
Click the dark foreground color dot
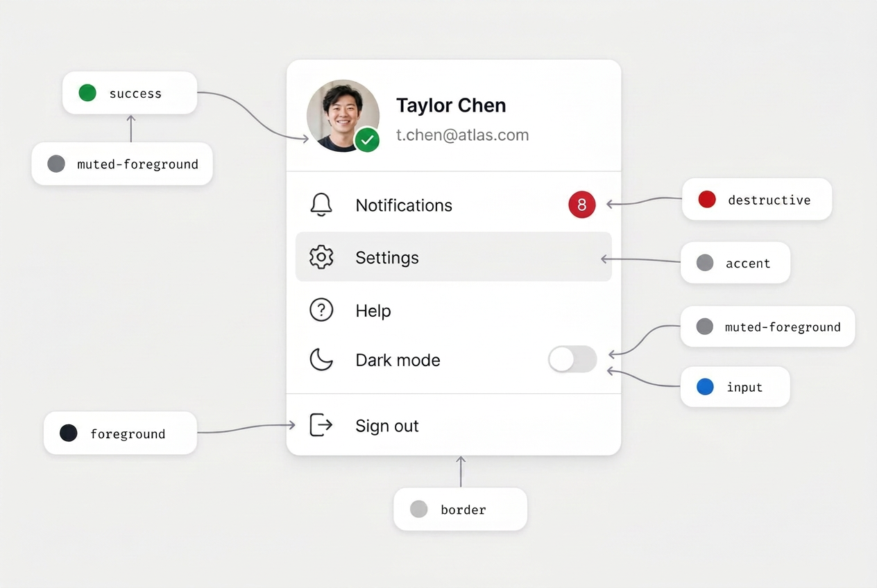pos(69,433)
